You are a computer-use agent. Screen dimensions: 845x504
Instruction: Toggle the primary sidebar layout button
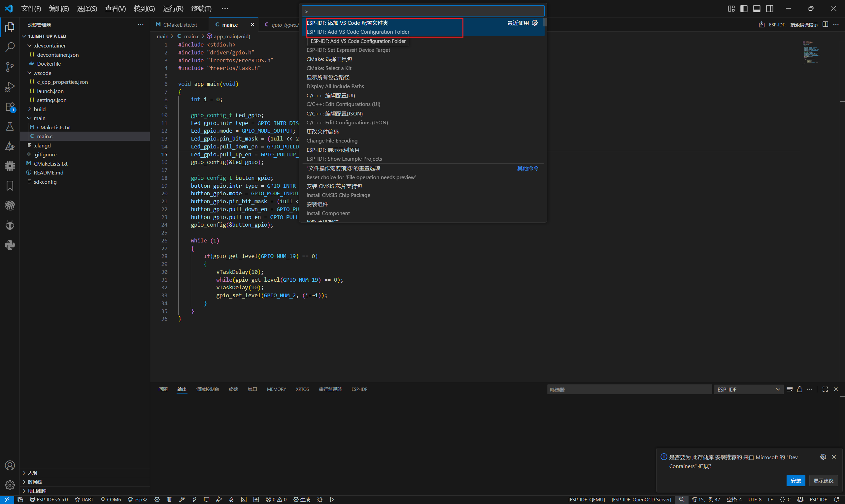click(744, 9)
